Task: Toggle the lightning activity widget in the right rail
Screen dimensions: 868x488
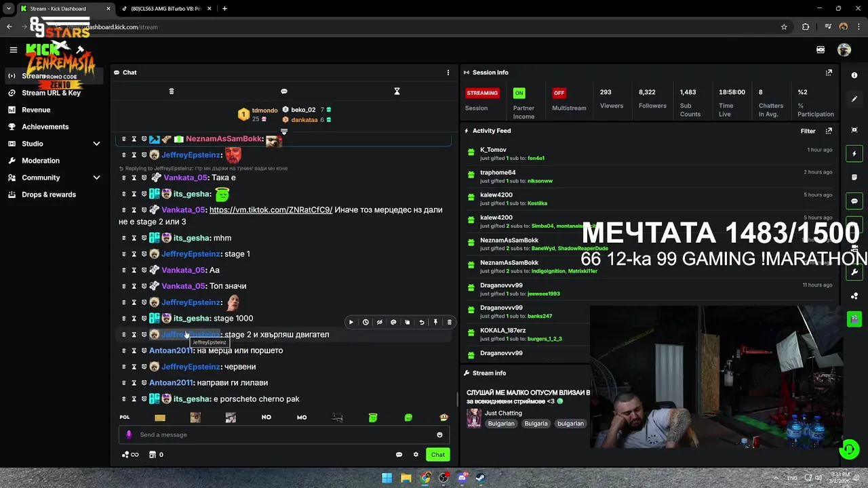Action: [854, 154]
